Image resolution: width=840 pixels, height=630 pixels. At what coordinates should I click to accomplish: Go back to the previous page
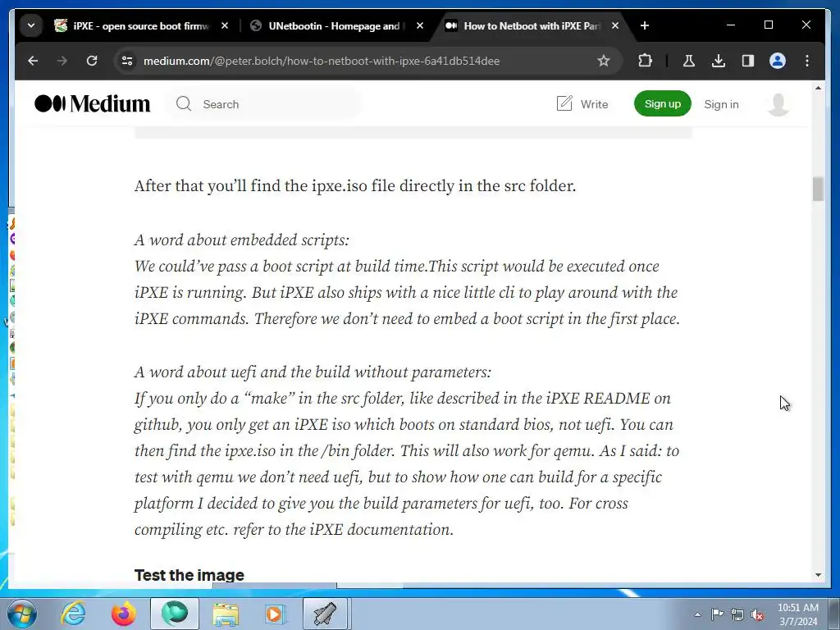tap(33, 61)
